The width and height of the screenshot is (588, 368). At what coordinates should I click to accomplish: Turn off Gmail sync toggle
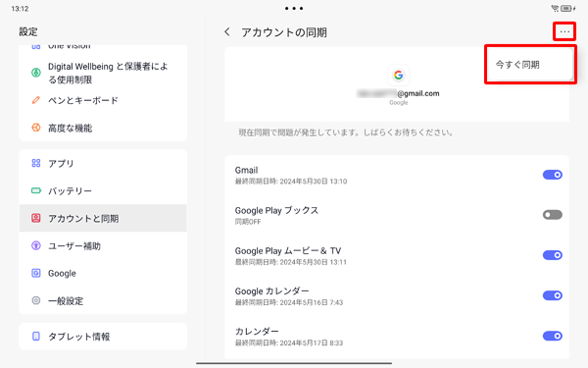tap(552, 175)
